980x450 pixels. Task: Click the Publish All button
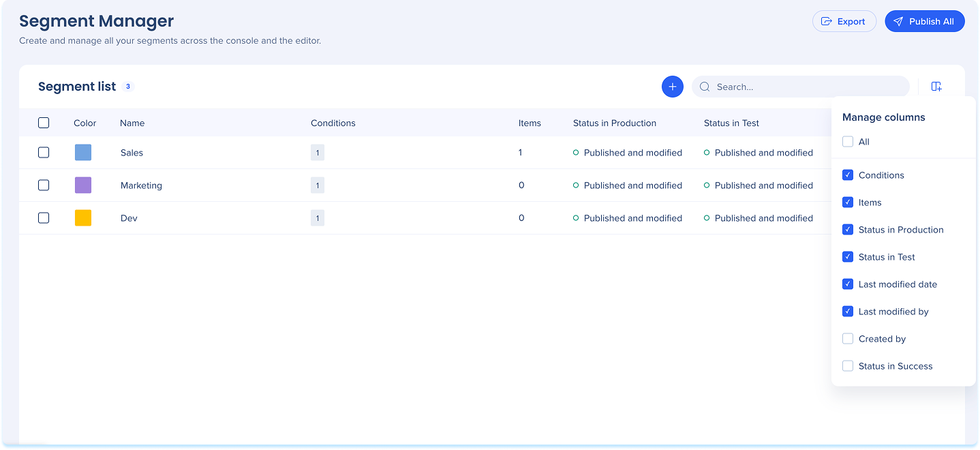pyautogui.click(x=924, y=21)
